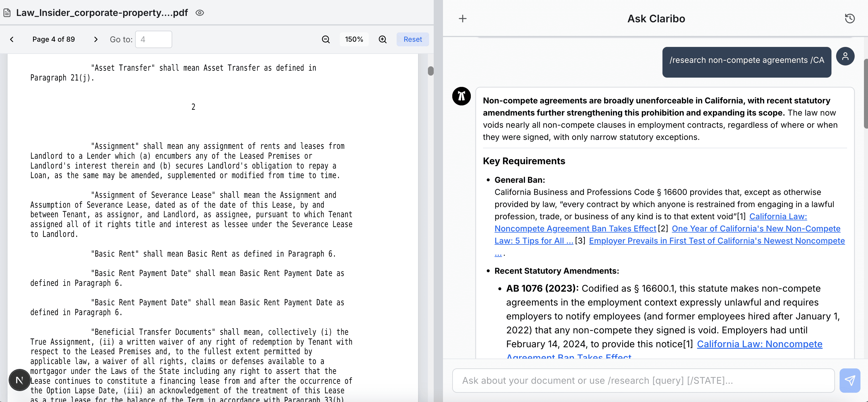Click the Go to page number field
Image resolution: width=868 pixels, height=402 pixels.
[154, 39]
